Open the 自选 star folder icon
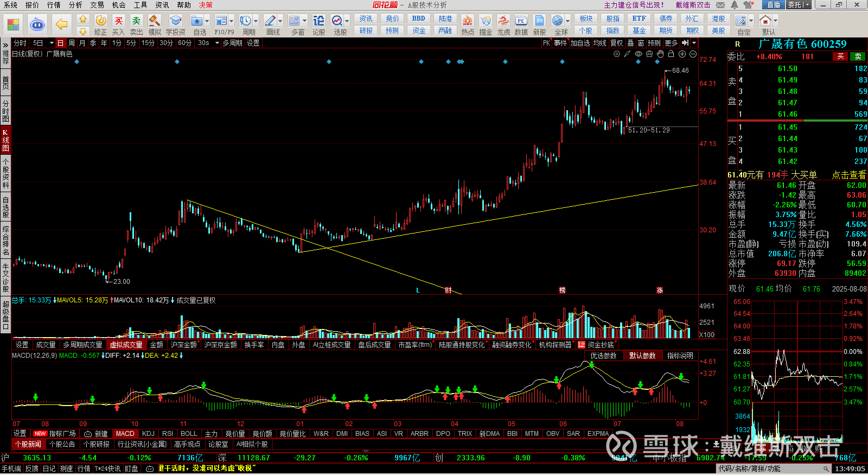868x475 pixels. point(196,21)
